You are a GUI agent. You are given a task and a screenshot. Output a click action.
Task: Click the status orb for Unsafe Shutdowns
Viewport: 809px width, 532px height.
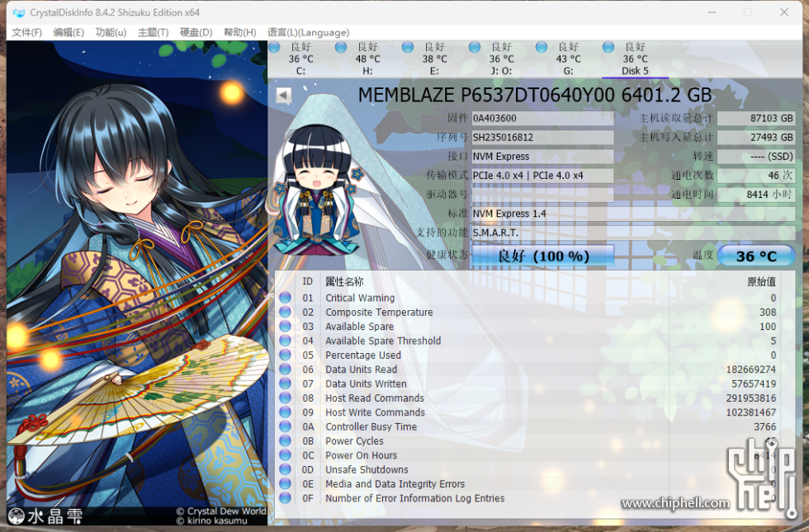click(x=285, y=469)
